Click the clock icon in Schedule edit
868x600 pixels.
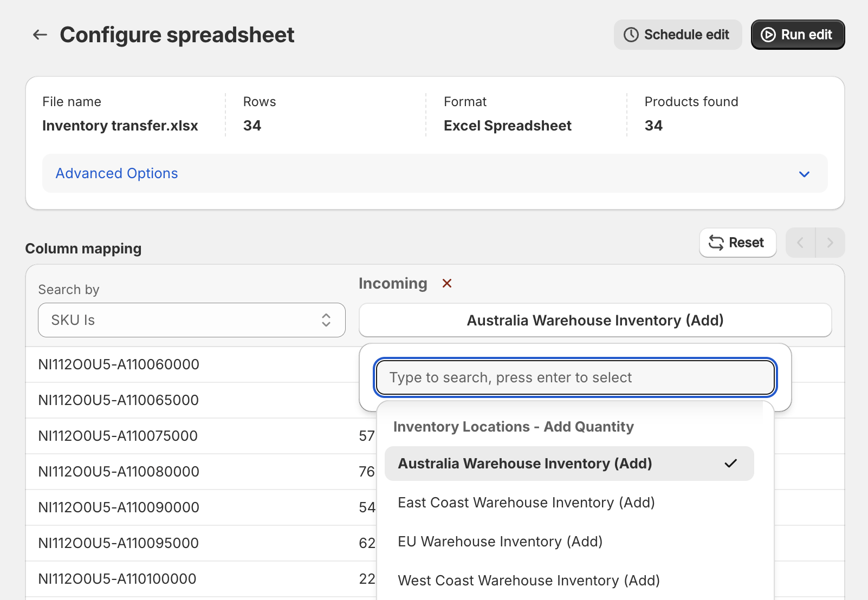pyautogui.click(x=631, y=35)
